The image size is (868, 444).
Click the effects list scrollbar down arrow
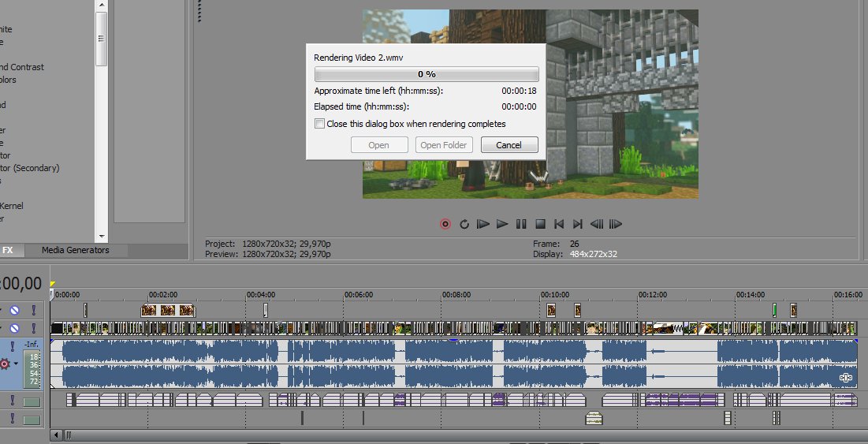point(101,237)
